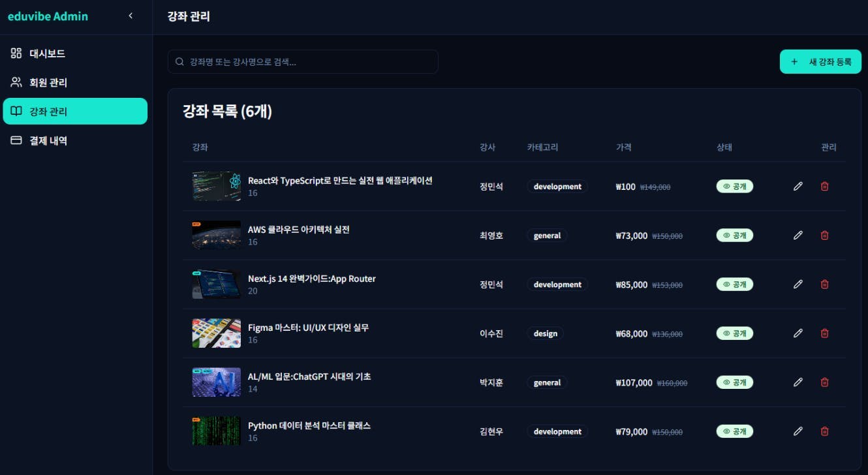Click the title 'AWS 클라우드 아키텍처 실전'
This screenshot has width=868, height=475.
tap(299, 230)
